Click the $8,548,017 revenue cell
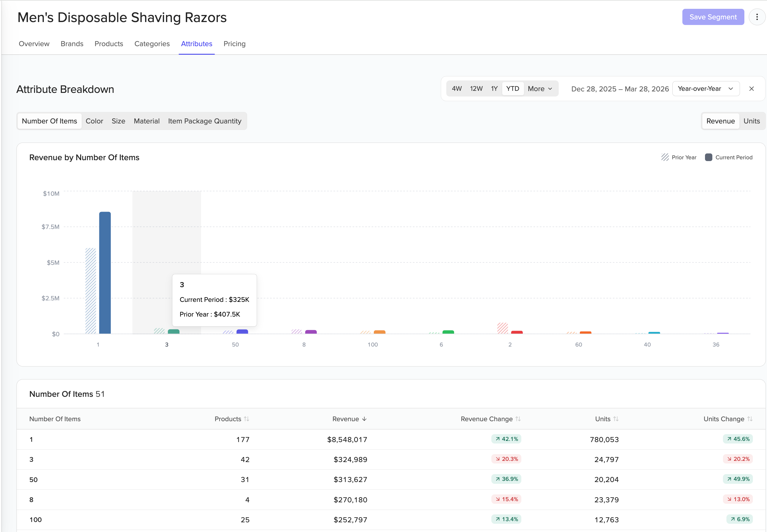This screenshot has height=532, width=767. point(347,439)
